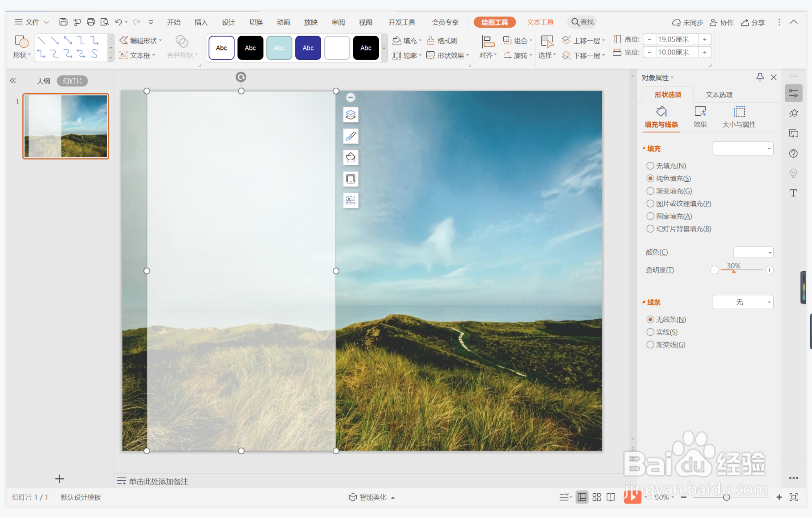The height and width of the screenshot is (517, 812).
Task: Open the 大小与属性 section
Action: tap(739, 117)
